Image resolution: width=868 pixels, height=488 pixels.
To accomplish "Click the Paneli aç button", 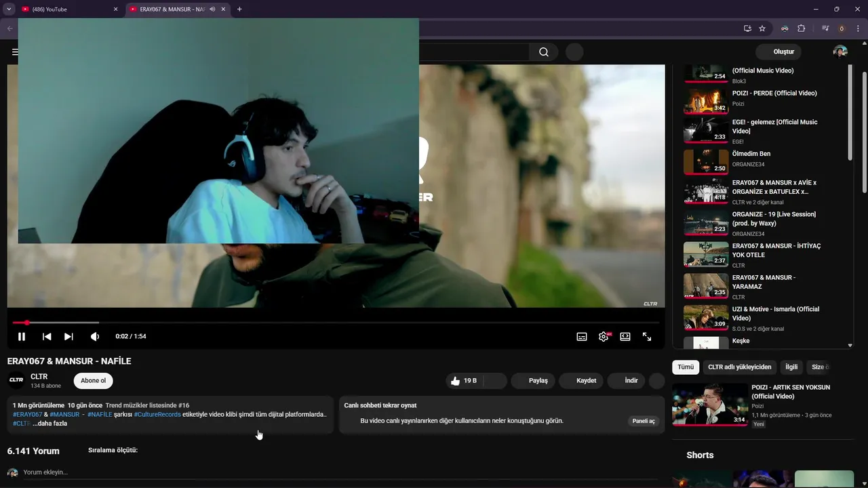I will [x=644, y=421].
